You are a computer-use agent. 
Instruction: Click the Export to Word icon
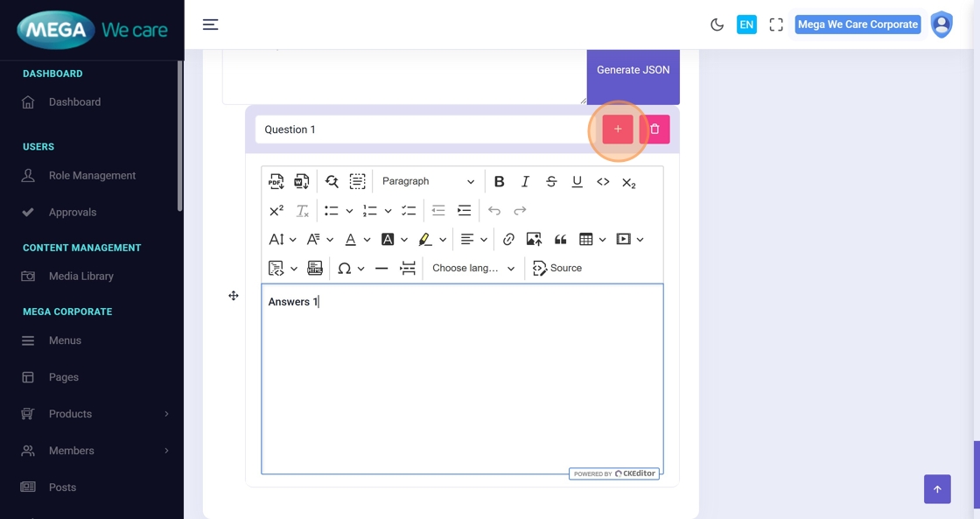302,181
